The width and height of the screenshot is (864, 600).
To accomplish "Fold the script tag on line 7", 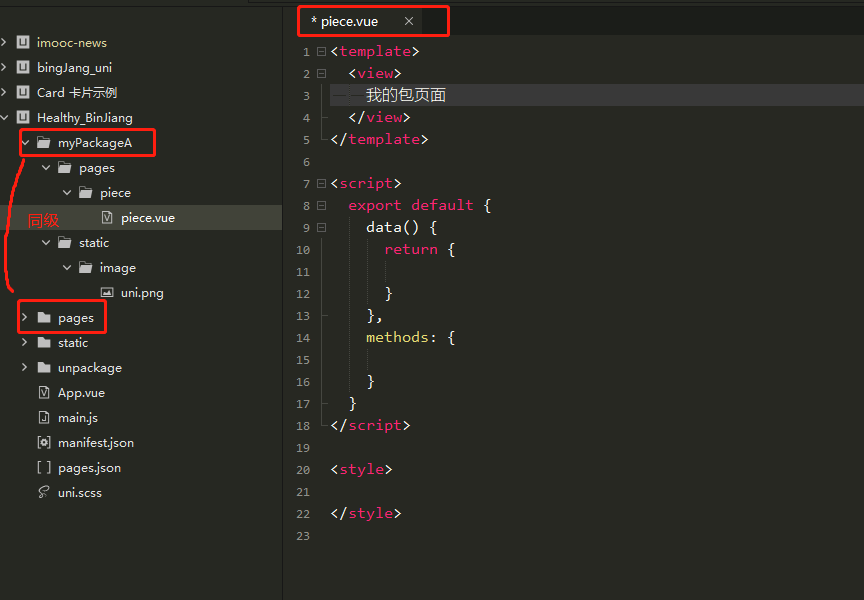I will [x=321, y=183].
